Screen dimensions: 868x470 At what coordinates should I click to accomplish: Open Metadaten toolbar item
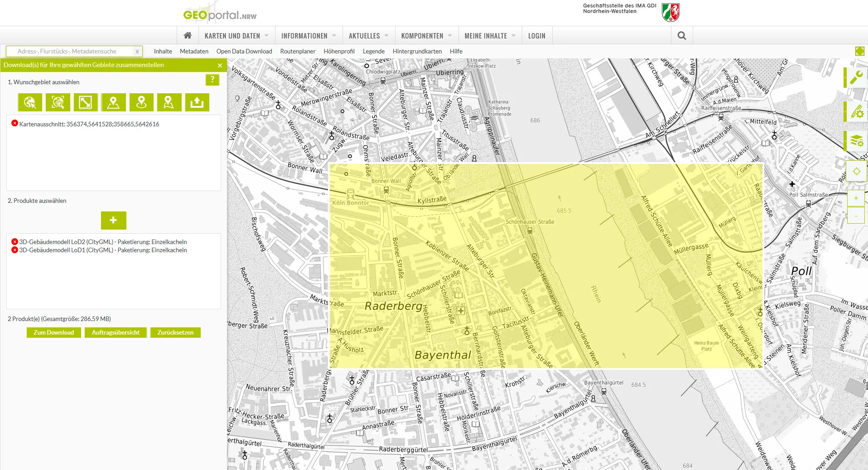tap(194, 51)
